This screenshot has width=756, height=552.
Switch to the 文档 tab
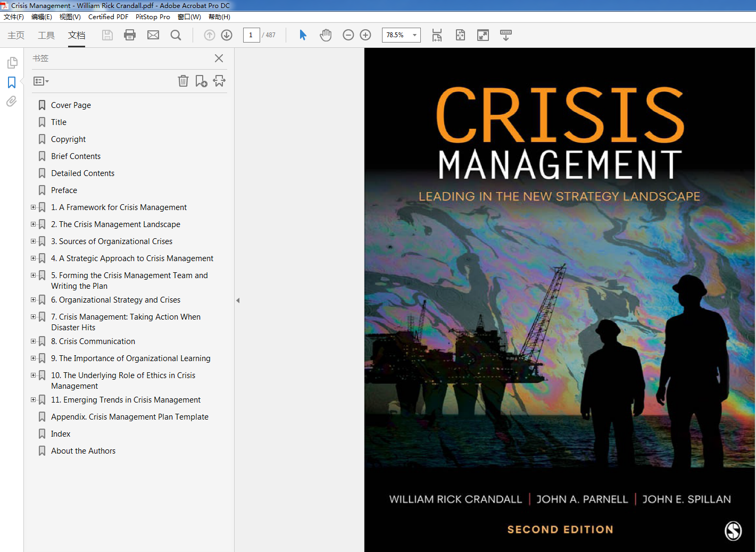pyautogui.click(x=77, y=35)
